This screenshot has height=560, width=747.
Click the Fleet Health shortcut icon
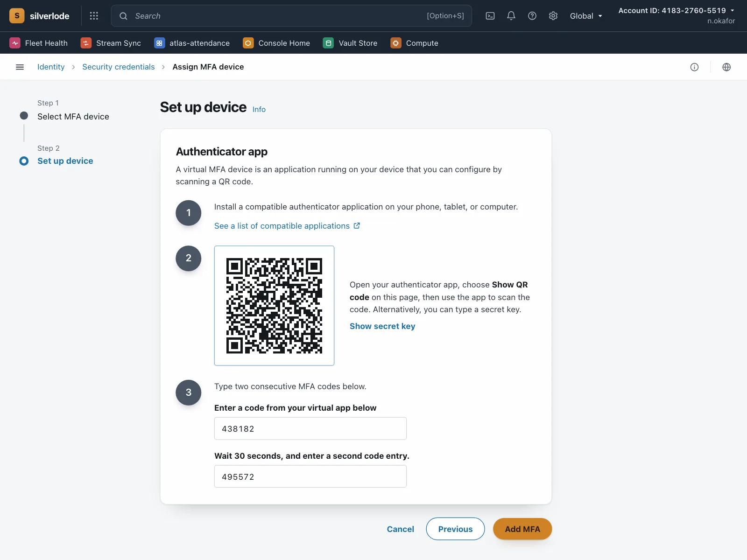point(15,43)
